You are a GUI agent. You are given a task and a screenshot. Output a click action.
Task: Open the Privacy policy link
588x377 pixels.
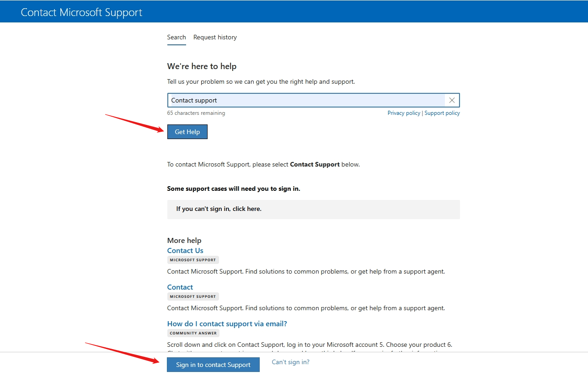coord(404,113)
